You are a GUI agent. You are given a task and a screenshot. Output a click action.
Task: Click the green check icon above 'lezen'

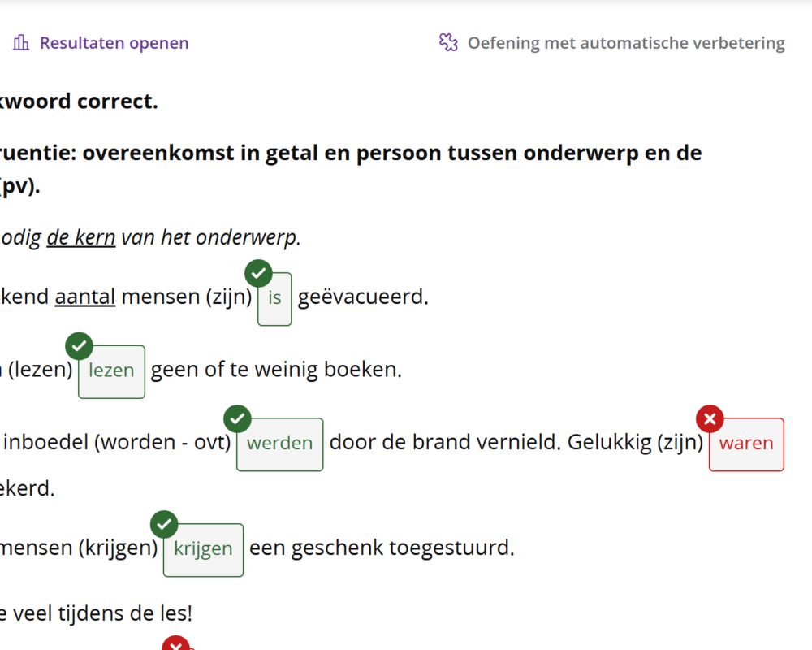click(x=79, y=345)
